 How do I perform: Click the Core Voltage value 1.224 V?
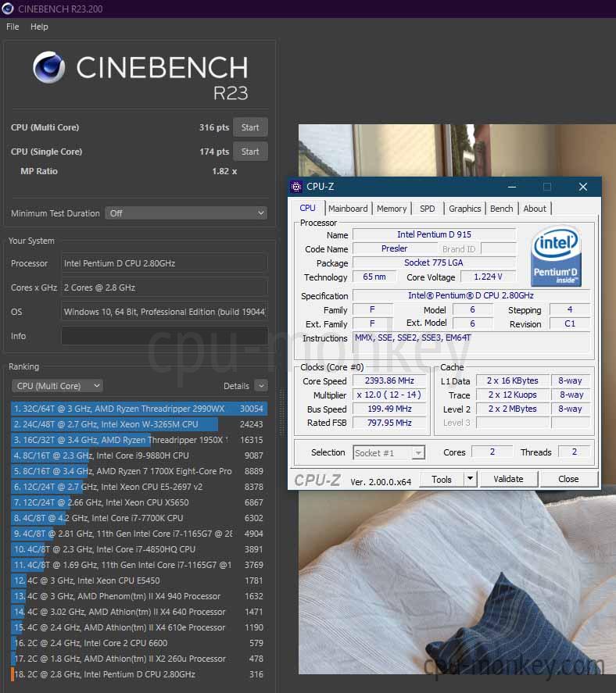(489, 277)
